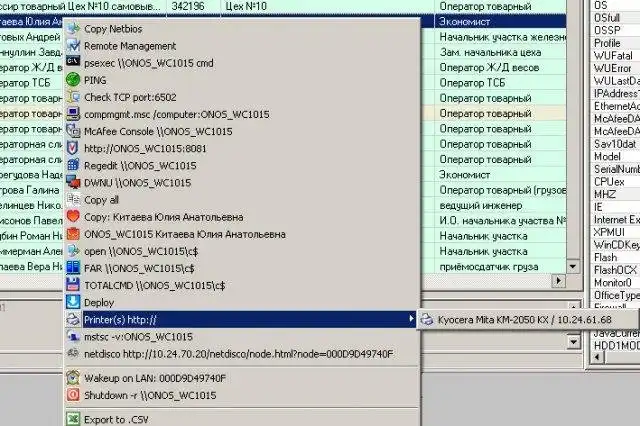Open McAfee Console \\ONOS_WC1015 entry

(242, 131)
